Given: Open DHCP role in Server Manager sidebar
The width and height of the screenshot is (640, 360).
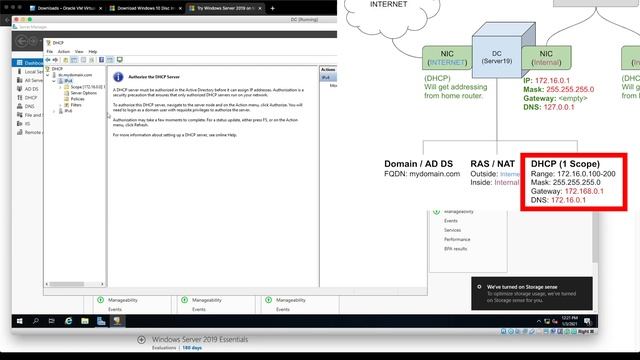Looking at the screenshot, I should [28, 98].
